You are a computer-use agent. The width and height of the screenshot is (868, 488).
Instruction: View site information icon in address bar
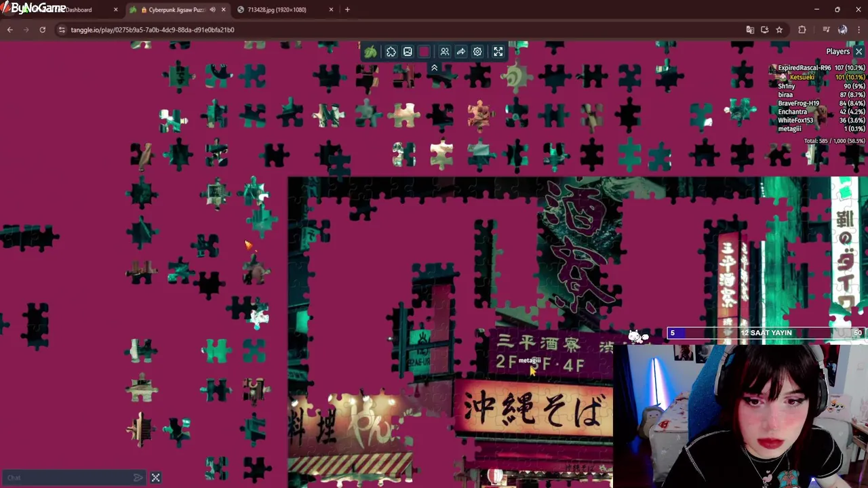(62, 30)
